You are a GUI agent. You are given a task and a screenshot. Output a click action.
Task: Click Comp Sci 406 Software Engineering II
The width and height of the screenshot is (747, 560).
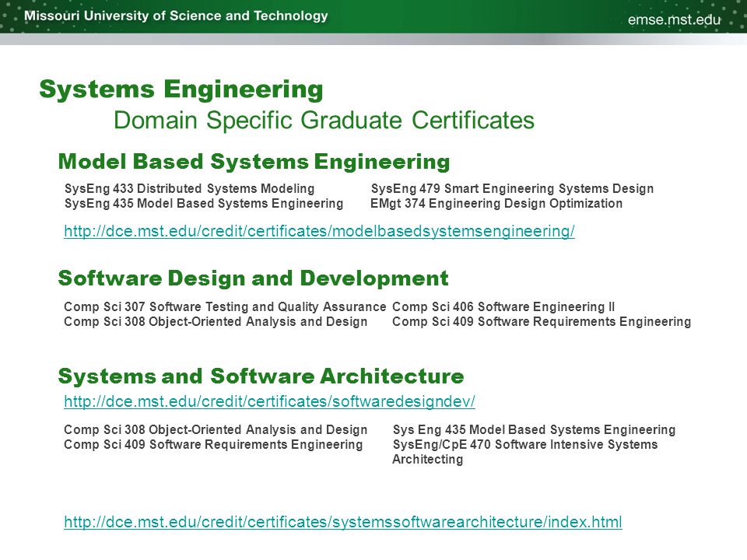(503, 306)
